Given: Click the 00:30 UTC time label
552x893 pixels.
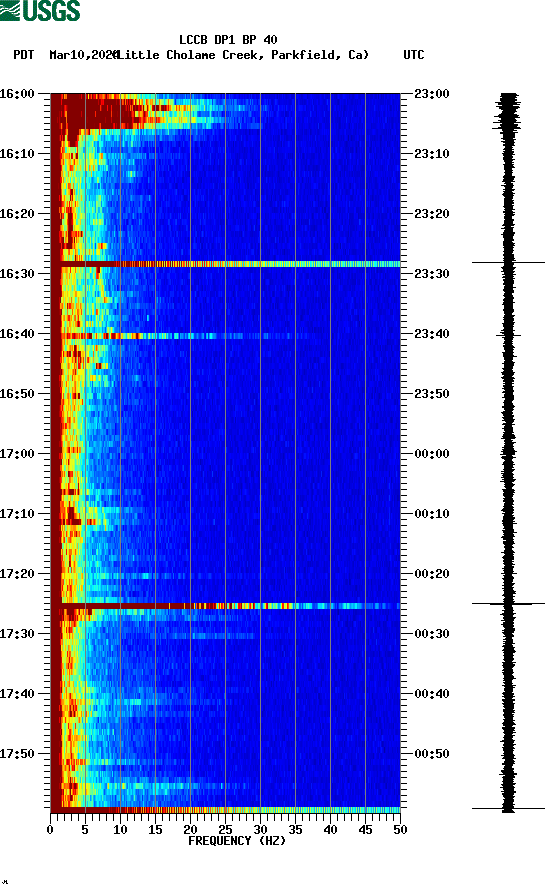Looking at the screenshot, I should (x=432, y=634).
